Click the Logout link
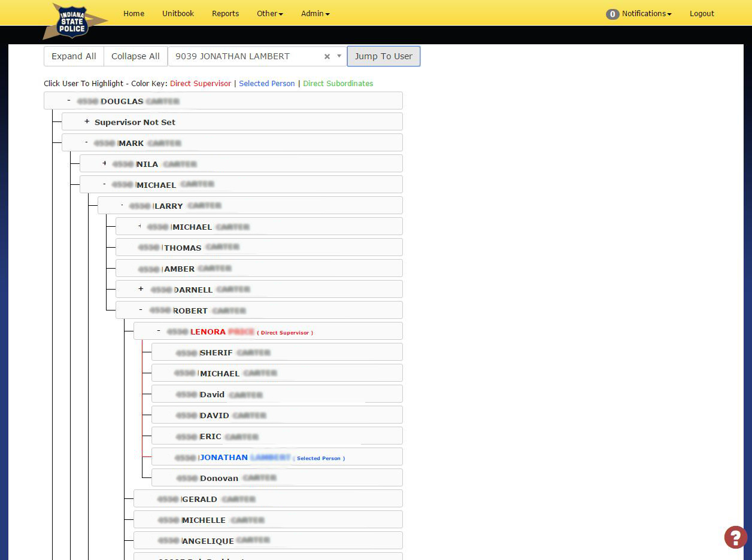 click(702, 13)
